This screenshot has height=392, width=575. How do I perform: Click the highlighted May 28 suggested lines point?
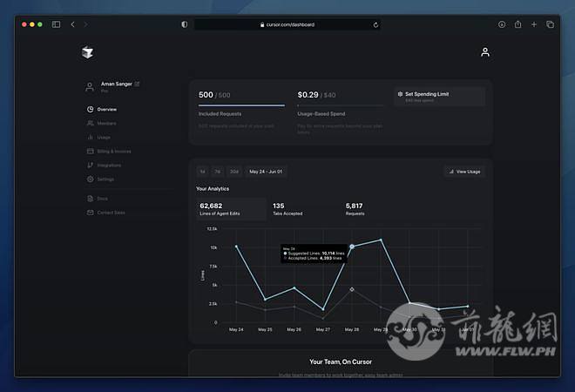pos(352,247)
